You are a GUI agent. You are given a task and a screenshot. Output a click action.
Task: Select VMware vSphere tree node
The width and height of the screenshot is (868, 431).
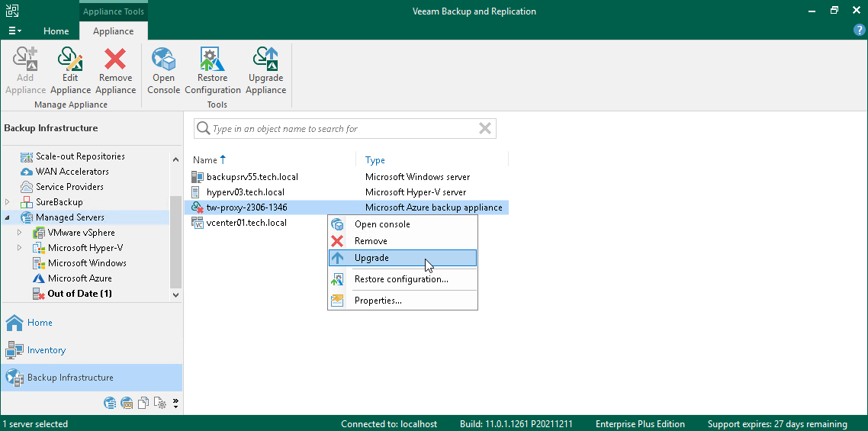click(82, 233)
